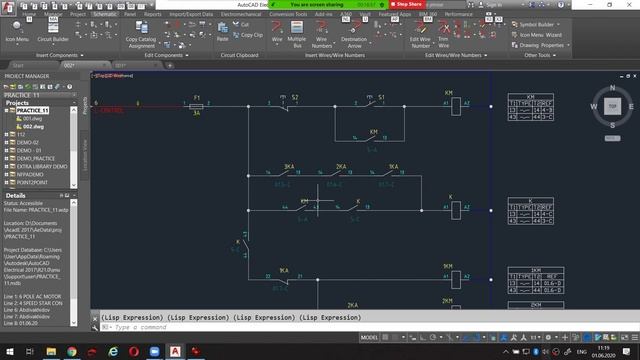This screenshot has width=640, height=360.
Task: Open Drawing Properties
Action: click(538, 45)
